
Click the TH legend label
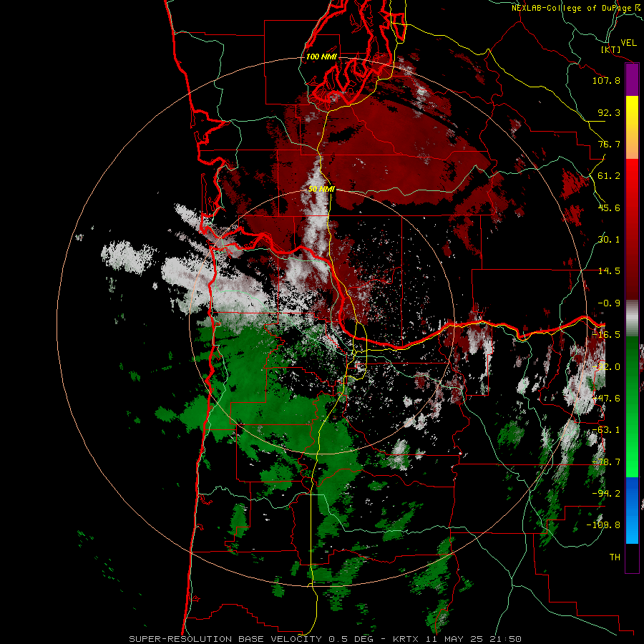pos(615,557)
